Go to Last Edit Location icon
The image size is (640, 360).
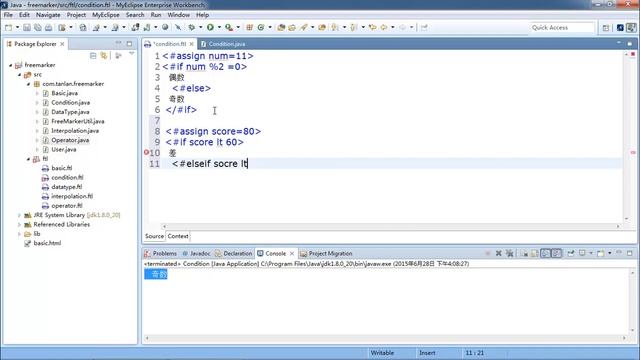click(x=372, y=27)
